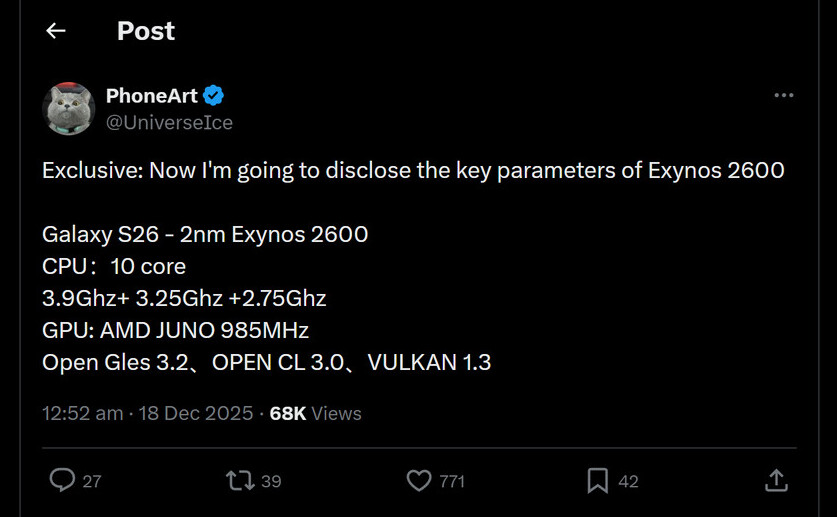This screenshot has width=837, height=517.
Task: View the 68K Views analytics
Action: click(x=316, y=413)
